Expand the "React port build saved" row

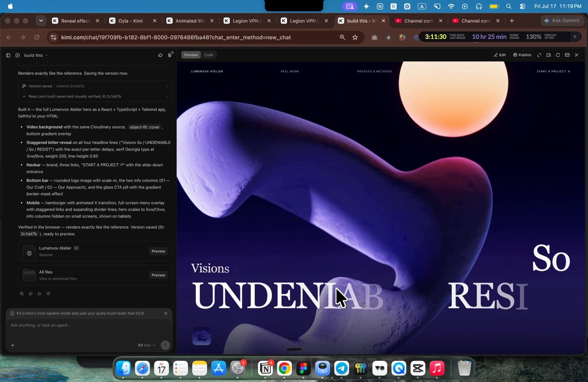tap(95, 96)
